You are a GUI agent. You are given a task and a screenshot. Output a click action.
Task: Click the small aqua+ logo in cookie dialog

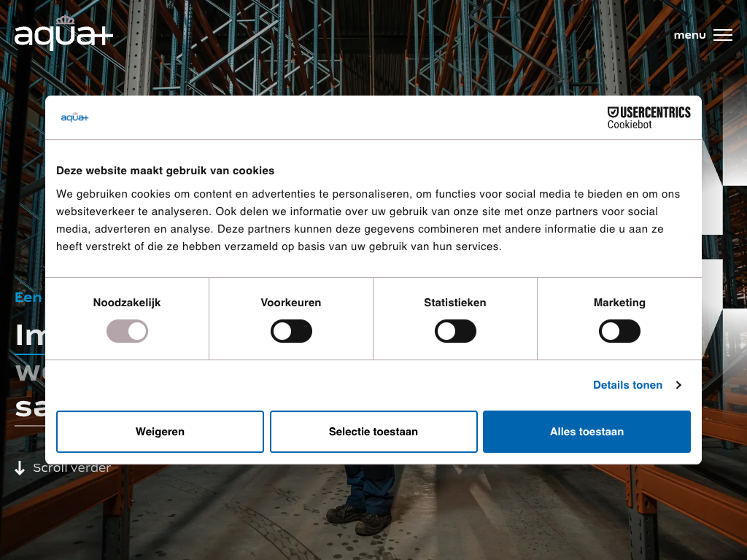[x=74, y=117]
